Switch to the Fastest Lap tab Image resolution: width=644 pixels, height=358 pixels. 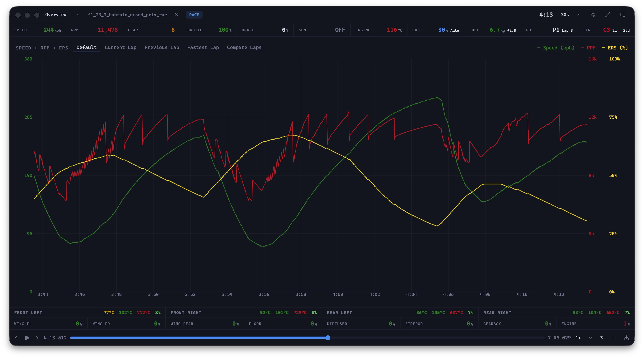(x=203, y=47)
